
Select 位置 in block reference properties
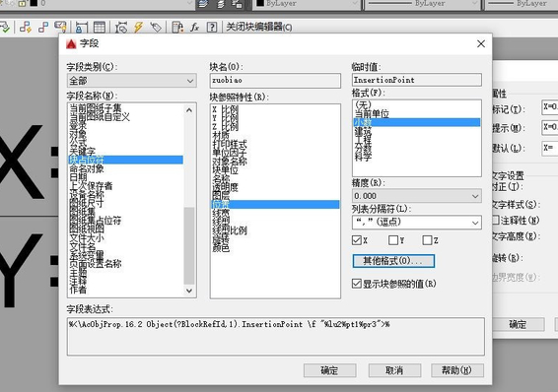(275, 204)
